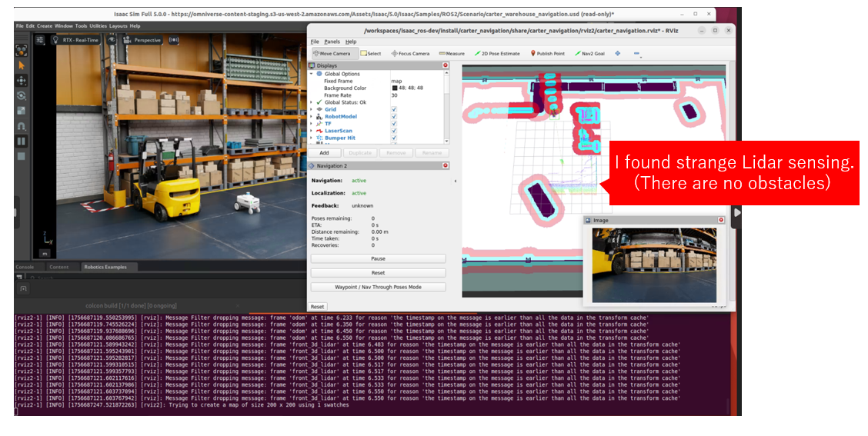This screenshot has height=436, width=868.
Task: Click the Frame Rate value 30
Action: [x=394, y=95]
